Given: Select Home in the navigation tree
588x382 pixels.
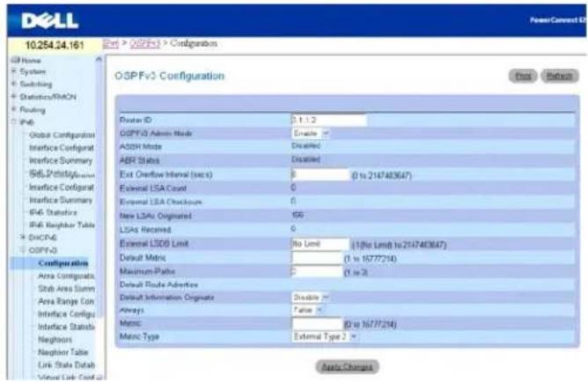Looking at the screenshot, I should pyautogui.click(x=31, y=61).
